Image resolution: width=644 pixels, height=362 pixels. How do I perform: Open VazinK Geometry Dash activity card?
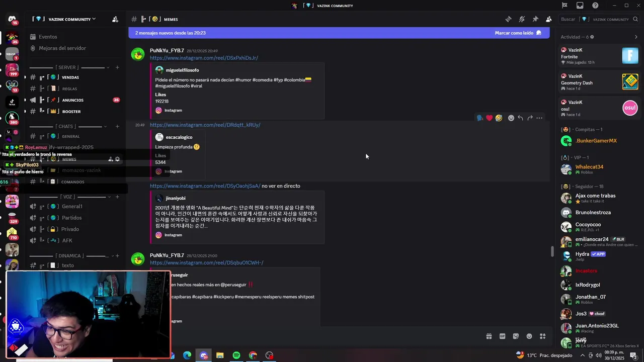(x=599, y=82)
